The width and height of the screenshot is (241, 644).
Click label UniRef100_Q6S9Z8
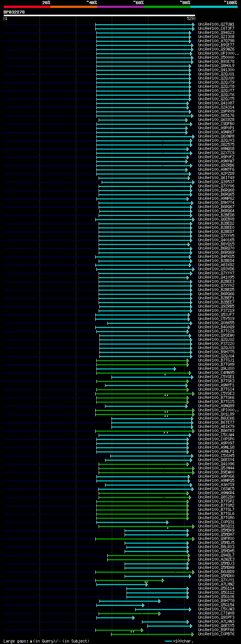(216, 120)
